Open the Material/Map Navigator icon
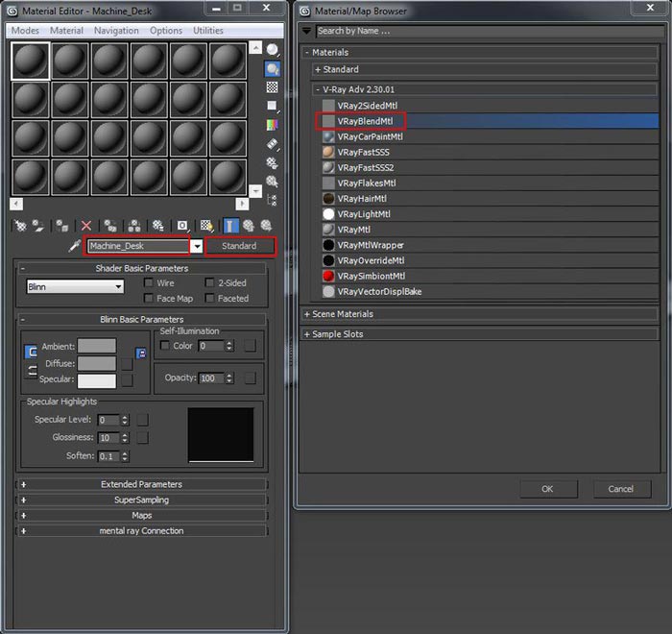 (x=272, y=200)
